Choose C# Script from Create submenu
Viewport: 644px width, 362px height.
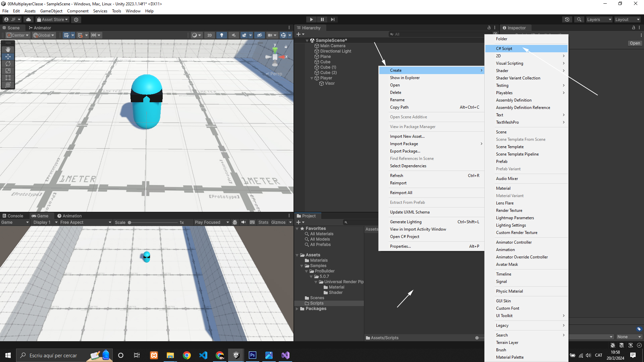(504, 49)
